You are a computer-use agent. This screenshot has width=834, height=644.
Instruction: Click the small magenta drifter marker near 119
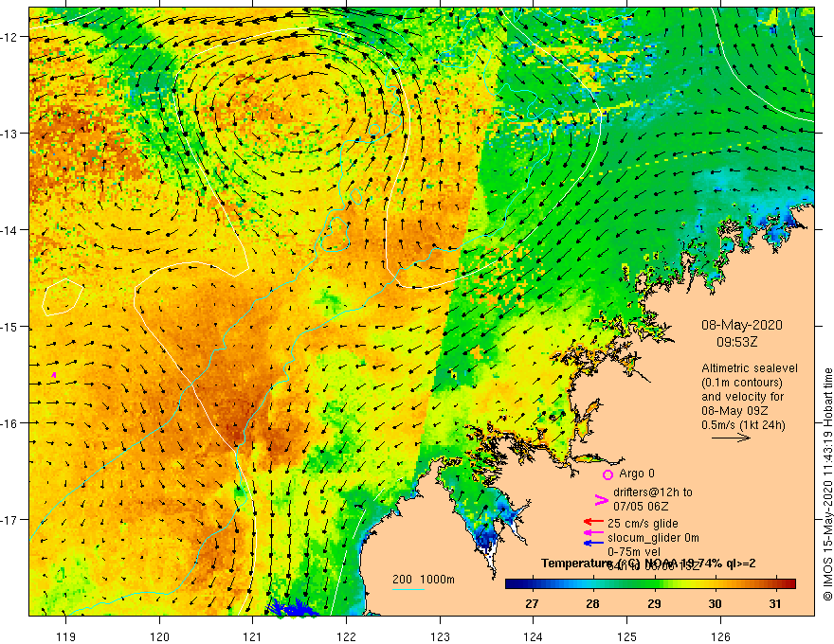point(54,375)
